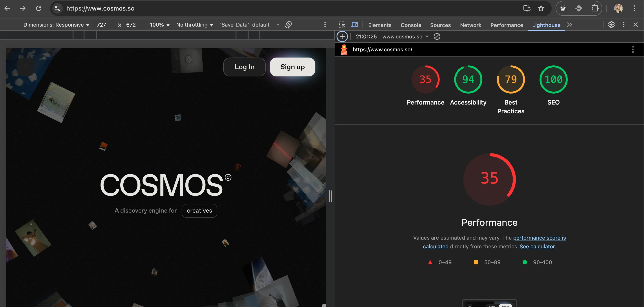Switch to the Network tab

470,25
